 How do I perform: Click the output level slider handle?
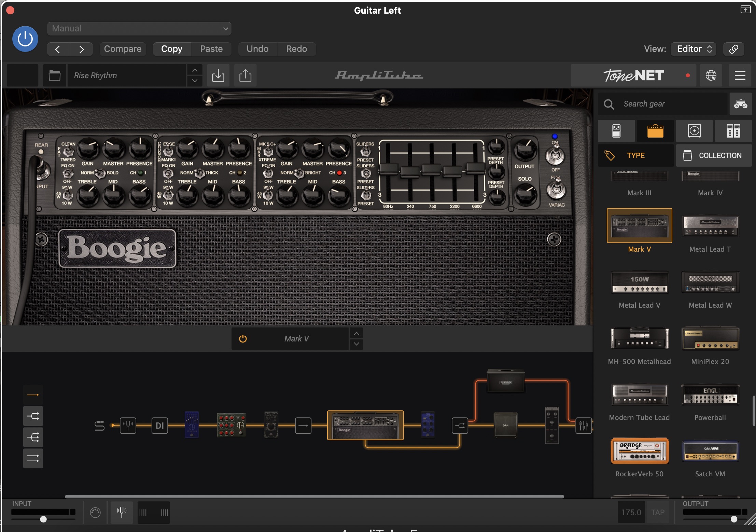point(734,519)
